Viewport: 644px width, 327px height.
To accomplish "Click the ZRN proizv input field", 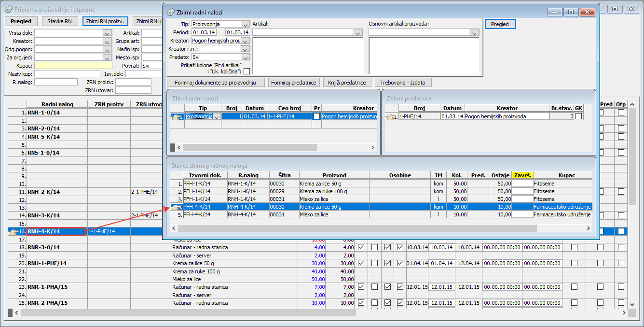I will 133,82.
